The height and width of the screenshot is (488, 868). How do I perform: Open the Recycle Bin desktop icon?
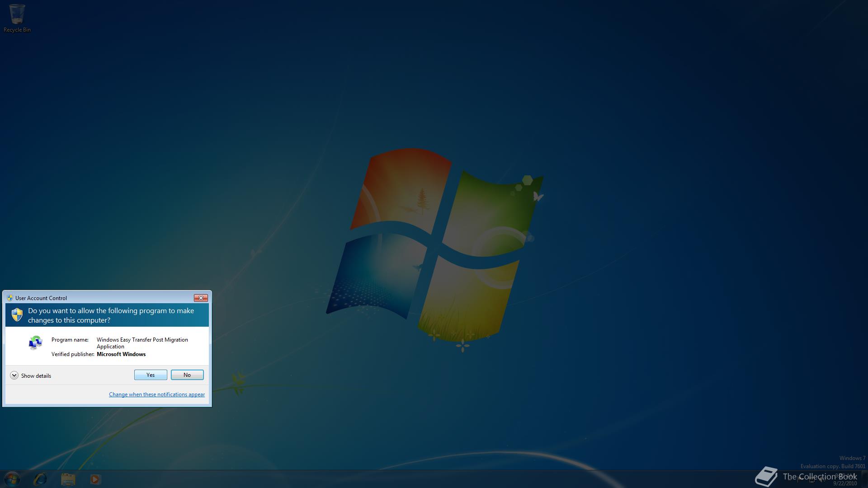click(17, 19)
